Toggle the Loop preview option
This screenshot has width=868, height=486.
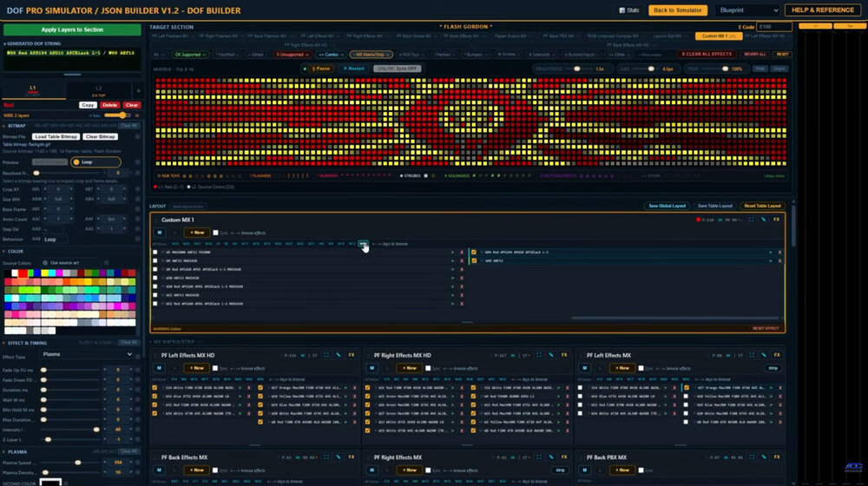point(95,162)
